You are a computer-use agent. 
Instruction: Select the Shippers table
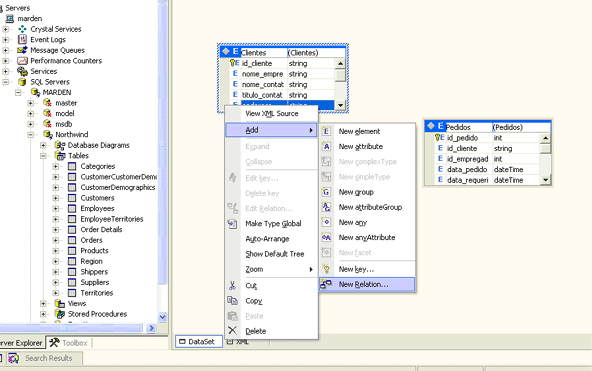click(94, 272)
